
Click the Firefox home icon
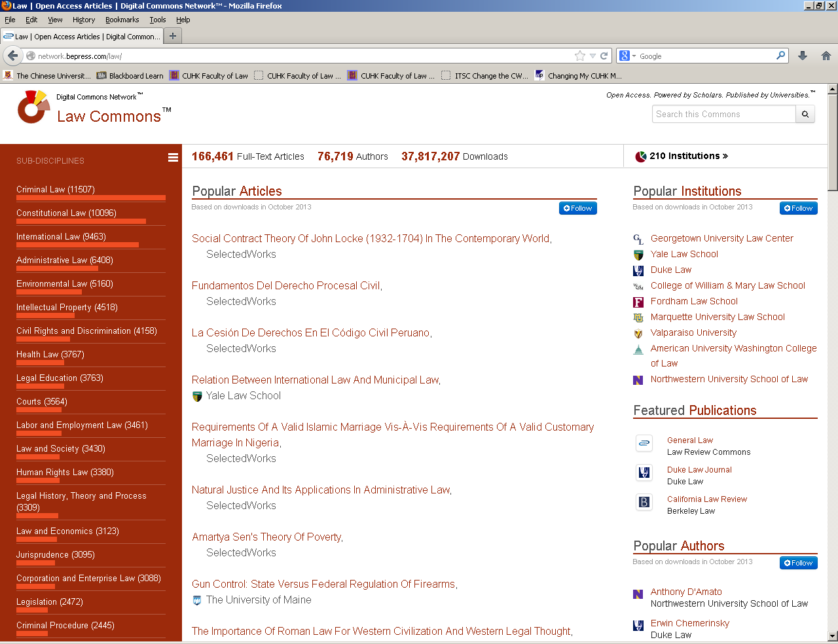coord(826,56)
